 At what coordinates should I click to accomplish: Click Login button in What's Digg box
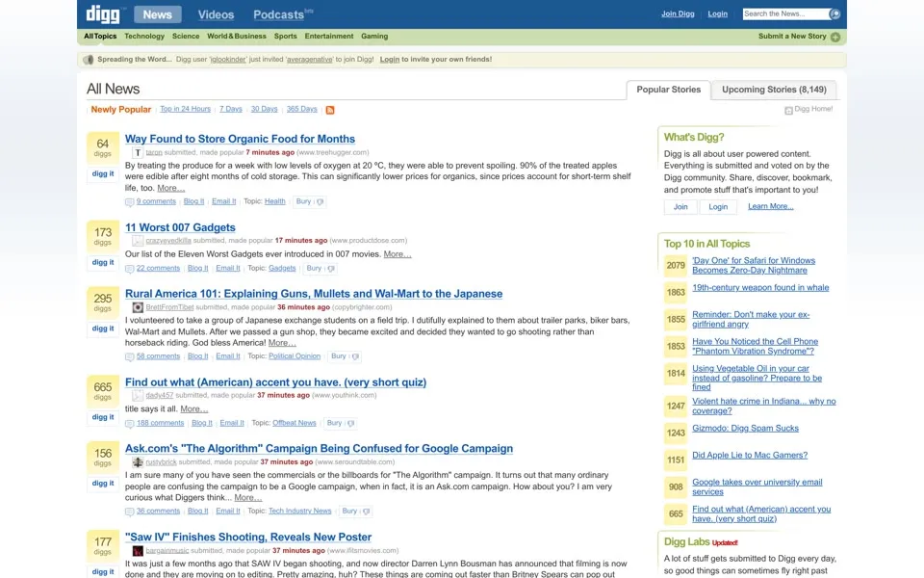tap(718, 207)
